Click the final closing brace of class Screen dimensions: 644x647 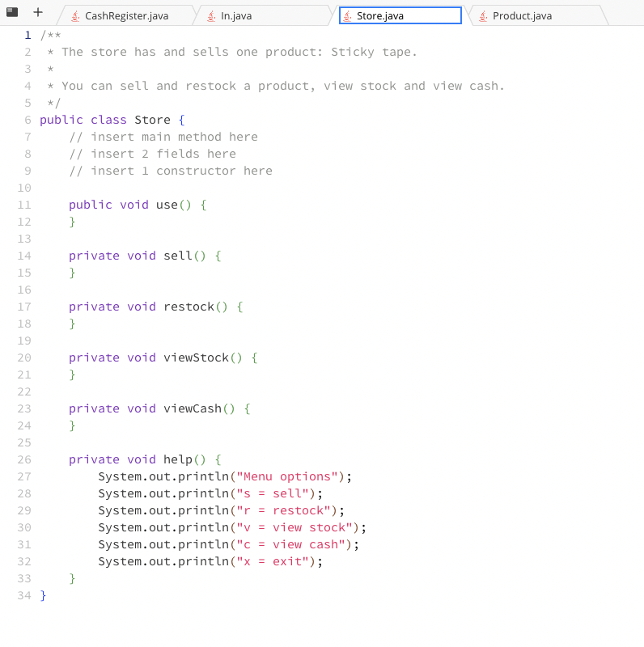click(44, 596)
